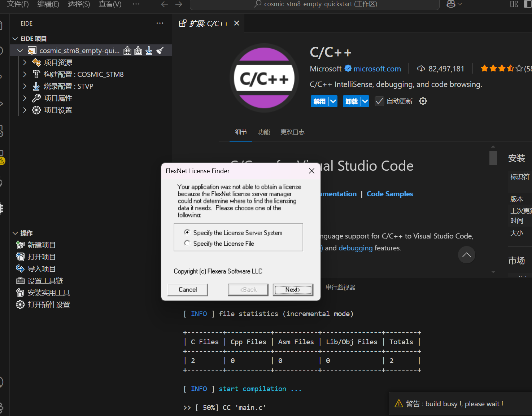Switch to the 功能 tab

(x=264, y=132)
